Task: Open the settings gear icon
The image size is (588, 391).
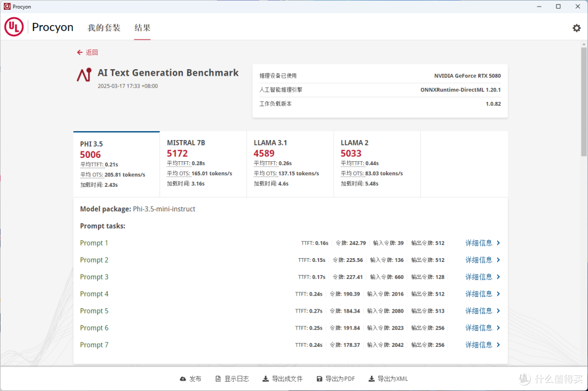Action: coord(577,28)
